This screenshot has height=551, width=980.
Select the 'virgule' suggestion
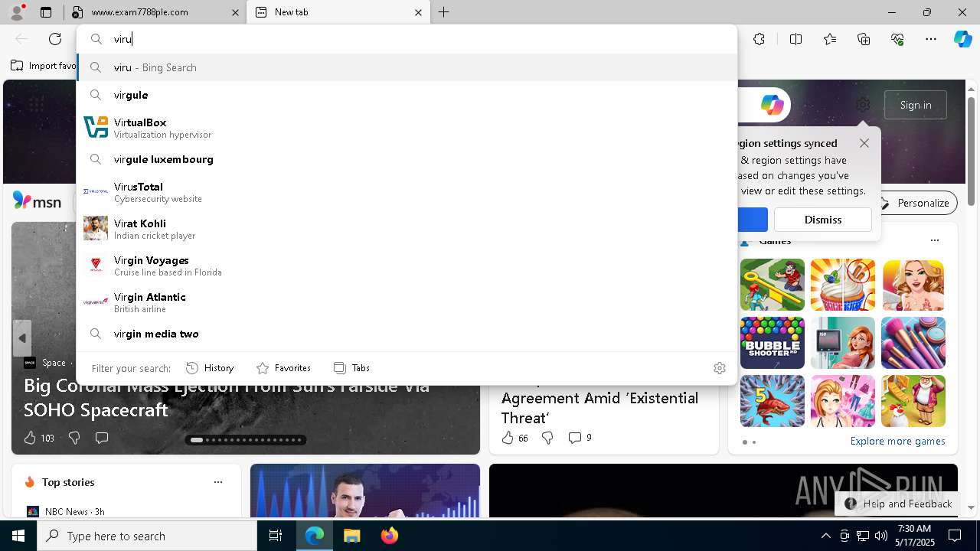point(407,95)
